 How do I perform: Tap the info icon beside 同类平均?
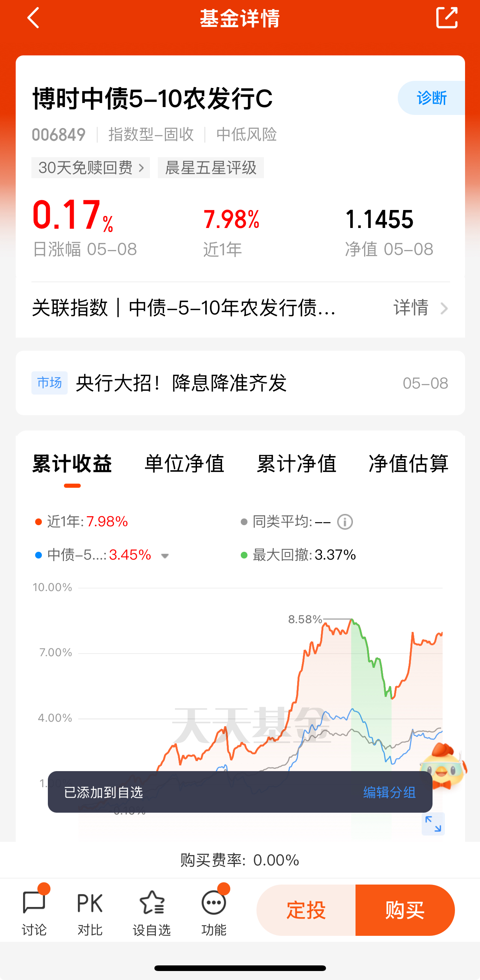(345, 521)
